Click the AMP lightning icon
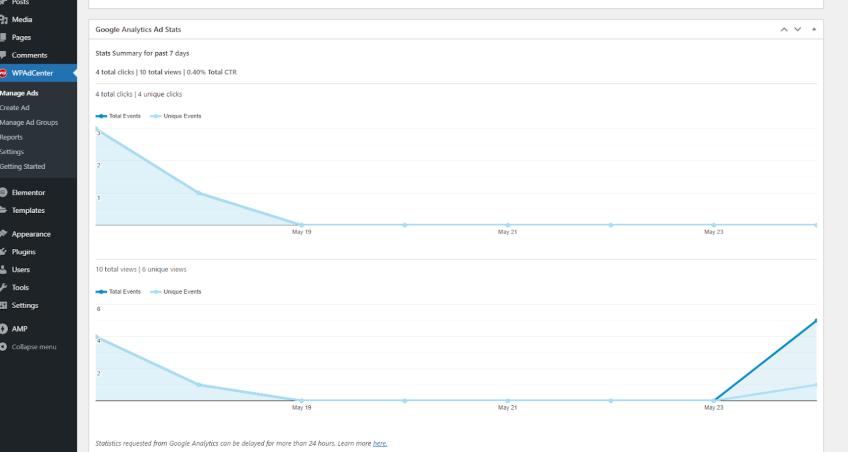Screen dimensions: 848x452 pos(3,329)
